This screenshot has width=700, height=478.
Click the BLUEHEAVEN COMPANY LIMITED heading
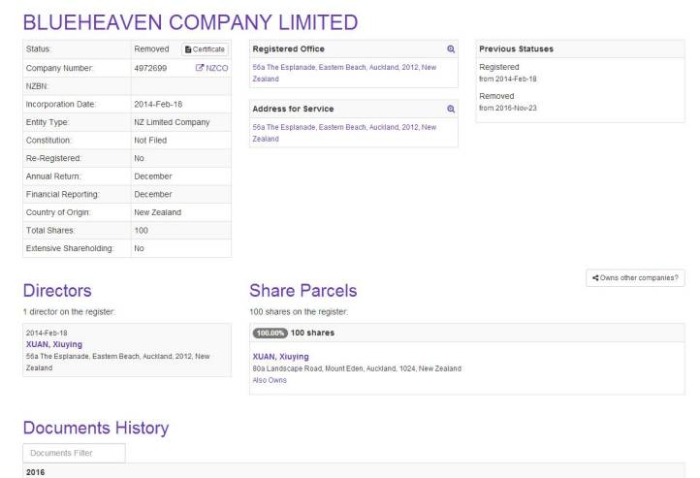(x=191, y=22)
